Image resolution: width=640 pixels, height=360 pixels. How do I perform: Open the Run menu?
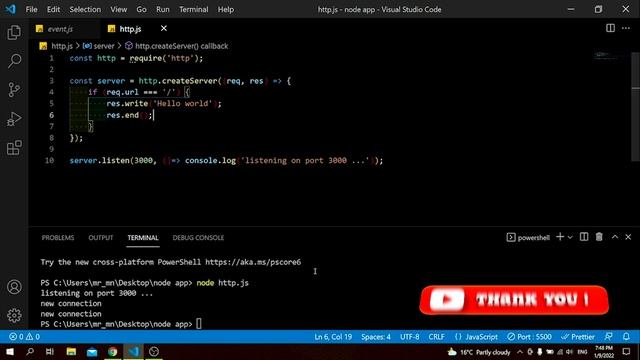[162, 9]
